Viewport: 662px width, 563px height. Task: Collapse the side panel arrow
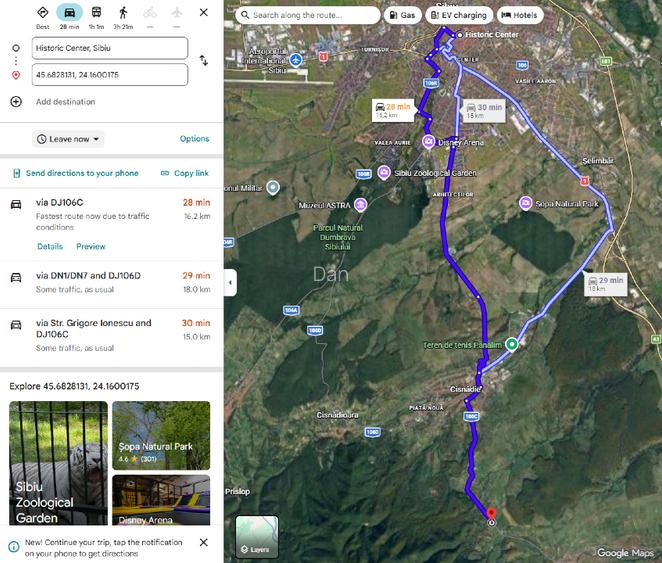tap(230, 282)
